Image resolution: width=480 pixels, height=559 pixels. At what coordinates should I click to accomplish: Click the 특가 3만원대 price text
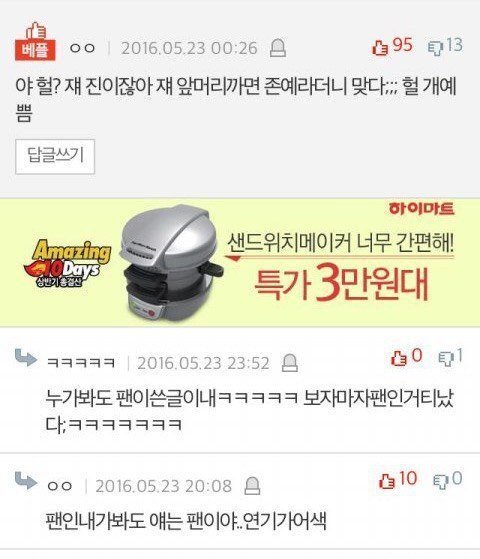click(x=341, y=283)
